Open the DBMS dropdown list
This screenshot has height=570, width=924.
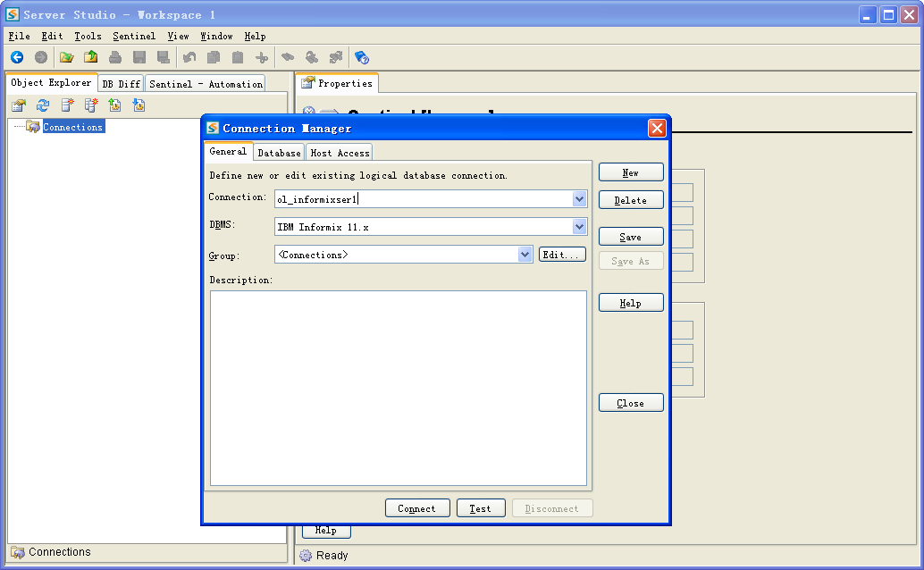[579, 226]
